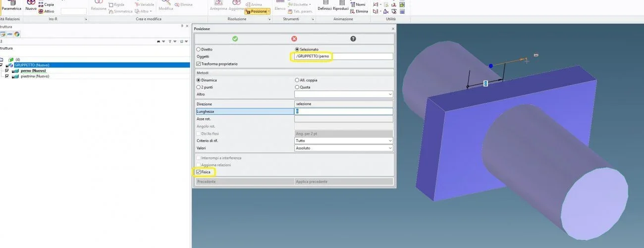Click the Posizione ribbon button
Screen dimensions: 644x248
point(257,11)
